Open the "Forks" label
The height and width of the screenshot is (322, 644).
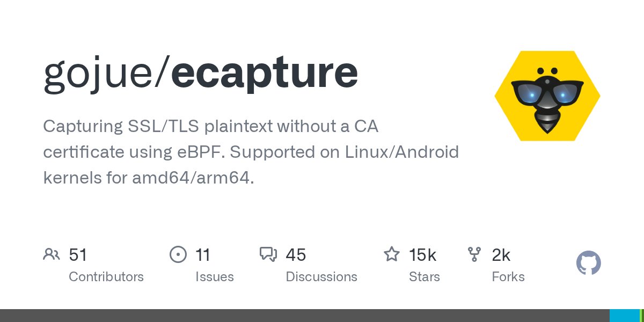coord(508,277)
